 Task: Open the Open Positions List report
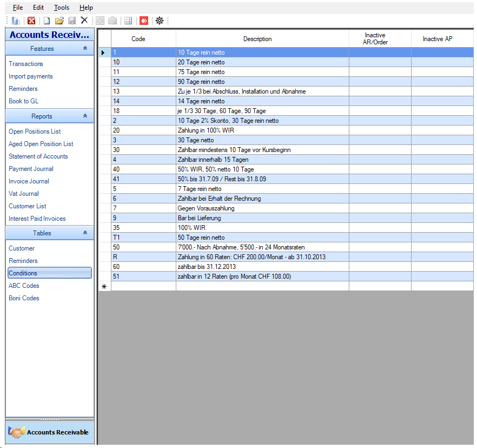pos(35,131)
